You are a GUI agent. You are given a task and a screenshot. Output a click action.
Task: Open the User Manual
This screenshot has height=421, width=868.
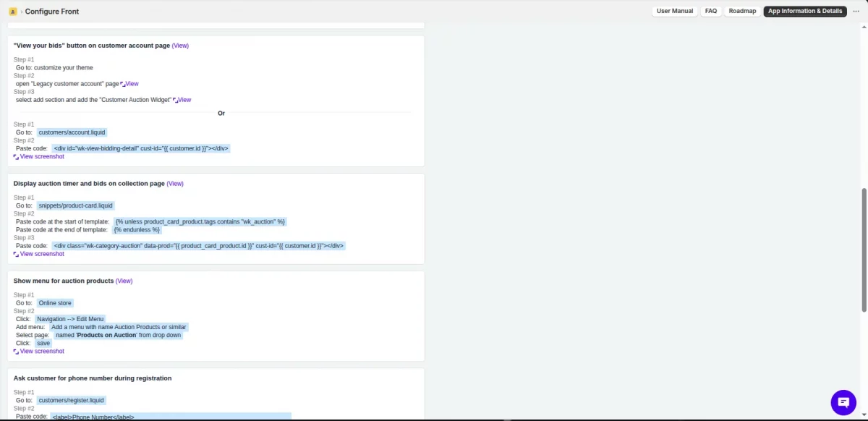675,12
